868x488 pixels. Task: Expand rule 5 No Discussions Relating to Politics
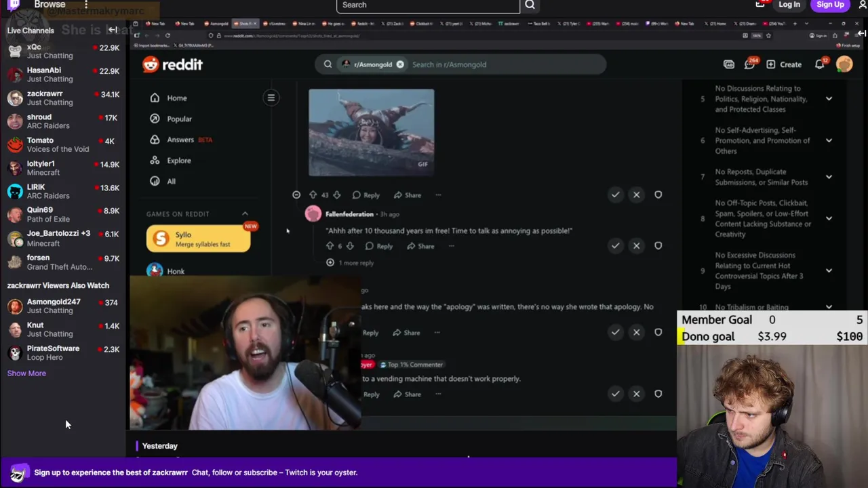click(x=829, y=99)
